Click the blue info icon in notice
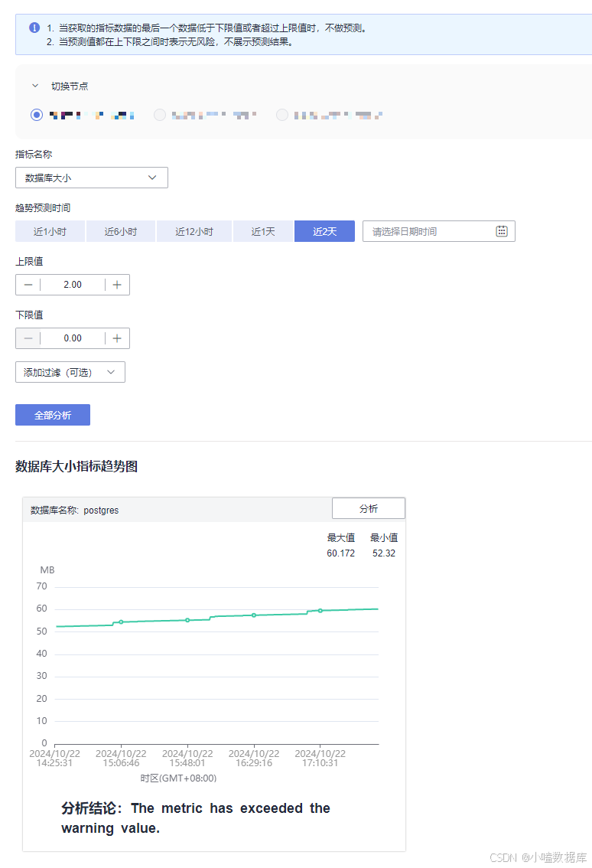Image resolution: width=592 pixels, height=868 pixels. point(34,28)
